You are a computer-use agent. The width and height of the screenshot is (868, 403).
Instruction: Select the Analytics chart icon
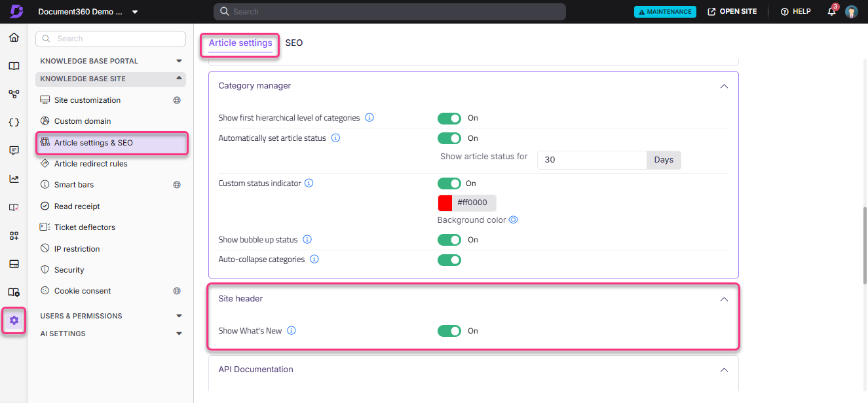pyautogui.click(x=14, y=178)
